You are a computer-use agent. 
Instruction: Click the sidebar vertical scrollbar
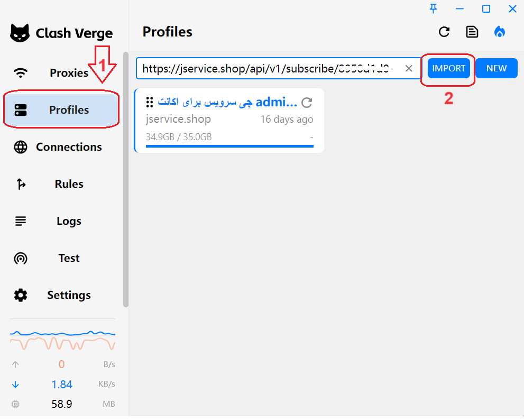click(125, 180)
